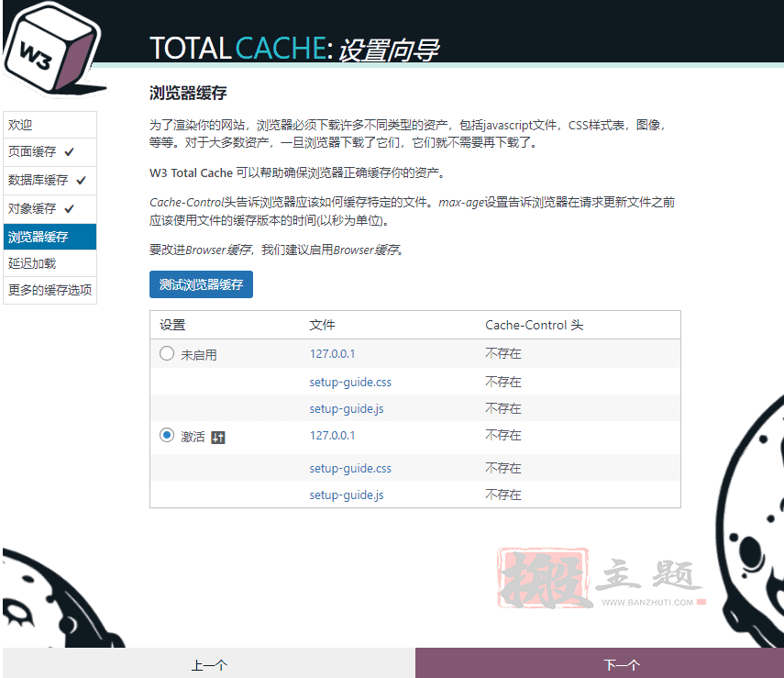Click the 浏览器缓存 page heading
This screenshot has height=678, width=784.
point(188,93)
